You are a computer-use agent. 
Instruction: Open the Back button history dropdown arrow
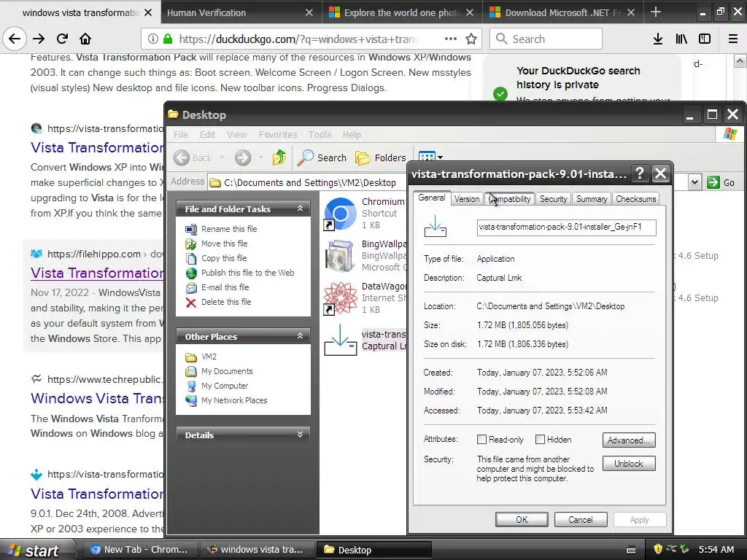[222, 157]
